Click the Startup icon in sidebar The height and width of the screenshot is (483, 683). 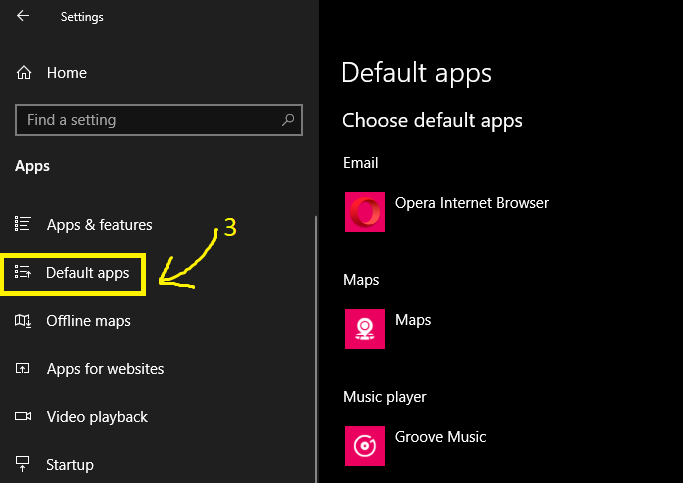click(x=23, y=464)
